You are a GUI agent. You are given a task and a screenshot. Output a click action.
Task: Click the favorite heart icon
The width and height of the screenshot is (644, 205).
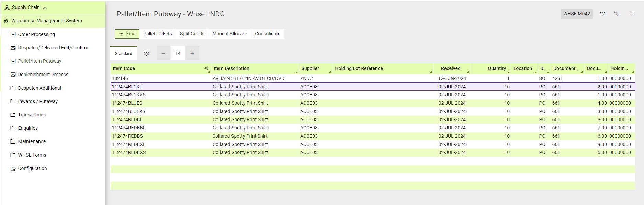602,14
